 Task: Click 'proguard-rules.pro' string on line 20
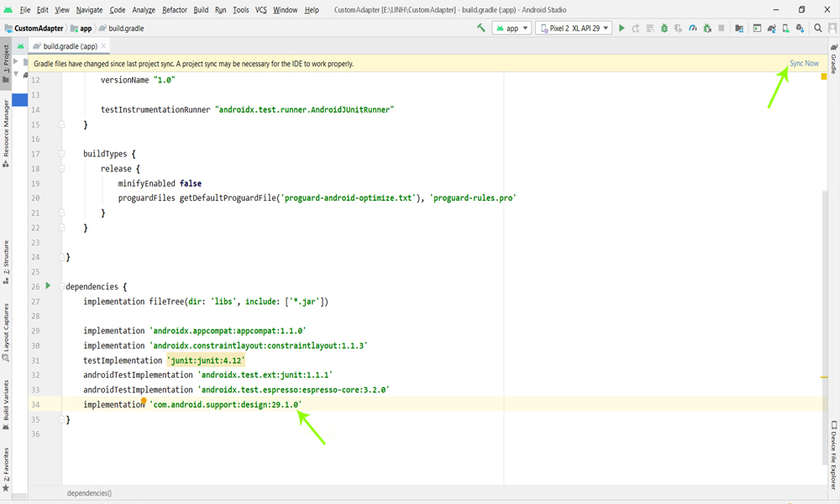coord(472,197)
